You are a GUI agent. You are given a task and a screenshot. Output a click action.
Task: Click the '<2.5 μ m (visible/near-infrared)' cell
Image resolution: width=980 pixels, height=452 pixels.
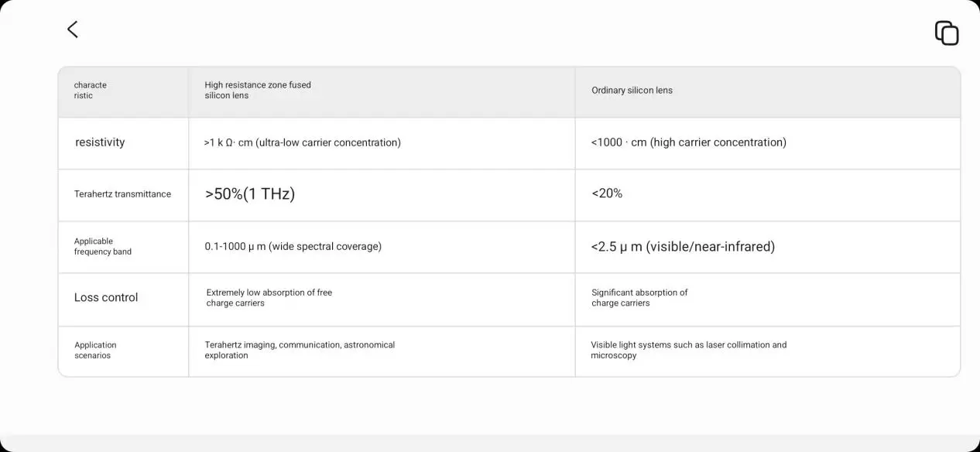pos(682,246)
